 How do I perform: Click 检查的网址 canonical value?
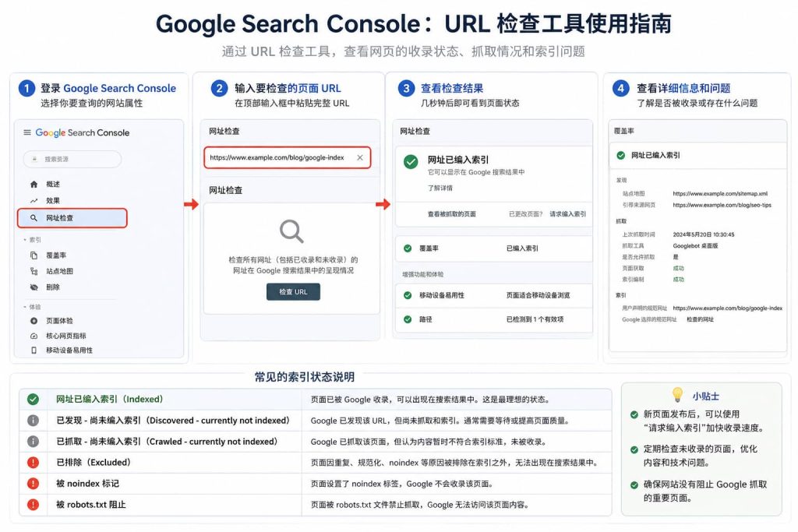point(700,319)
